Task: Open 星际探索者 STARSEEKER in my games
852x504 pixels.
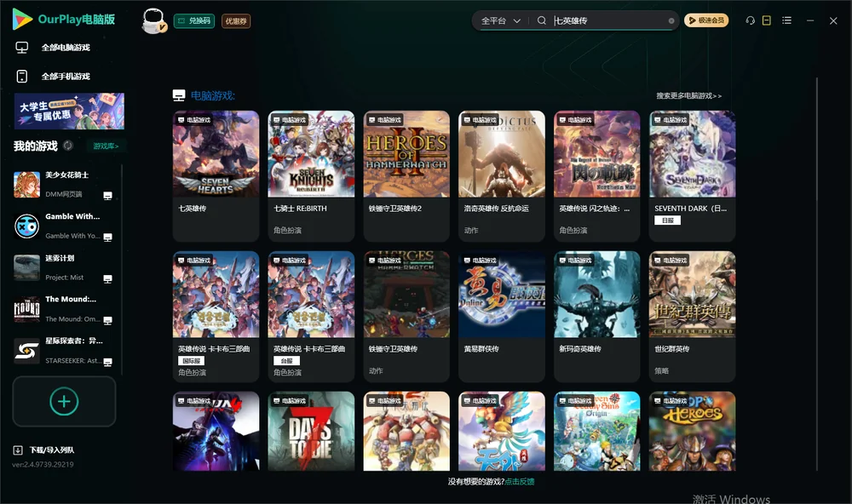Action: point(64,351)
